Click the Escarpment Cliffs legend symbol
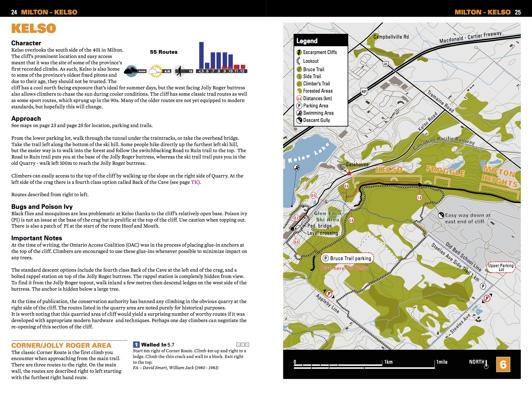 coord(299,52)
